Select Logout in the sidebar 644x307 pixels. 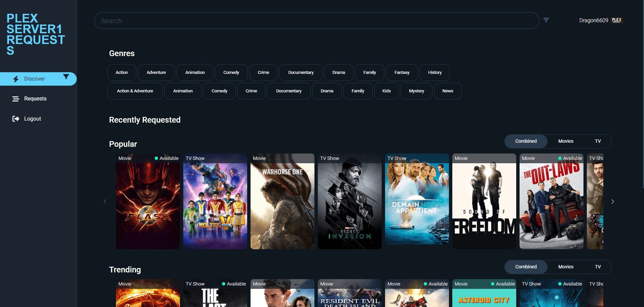(33, 119)
